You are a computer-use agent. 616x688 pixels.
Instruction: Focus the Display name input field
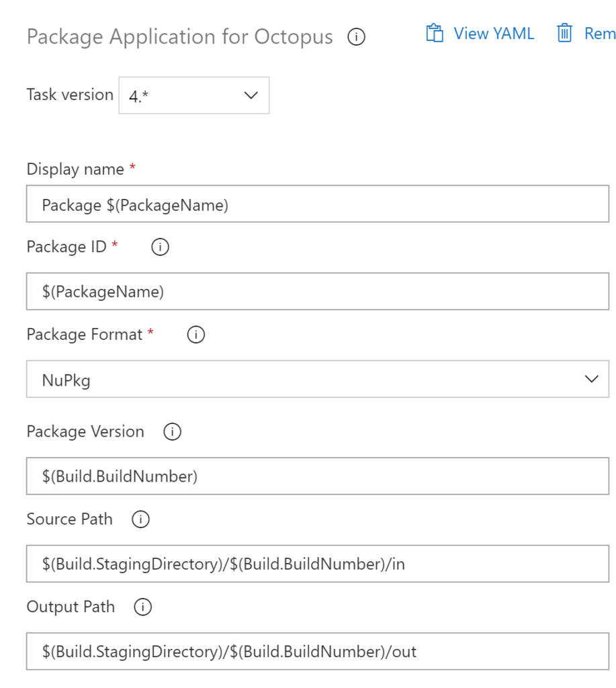318,204
